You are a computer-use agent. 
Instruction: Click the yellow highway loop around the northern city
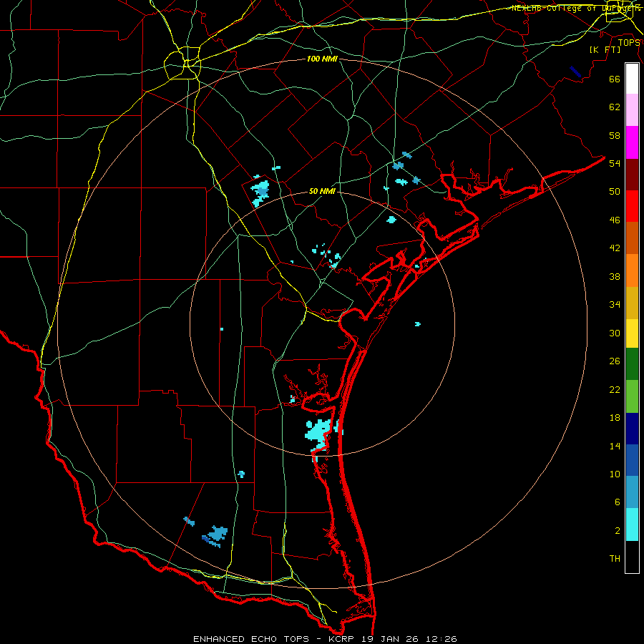pos(182,63)
